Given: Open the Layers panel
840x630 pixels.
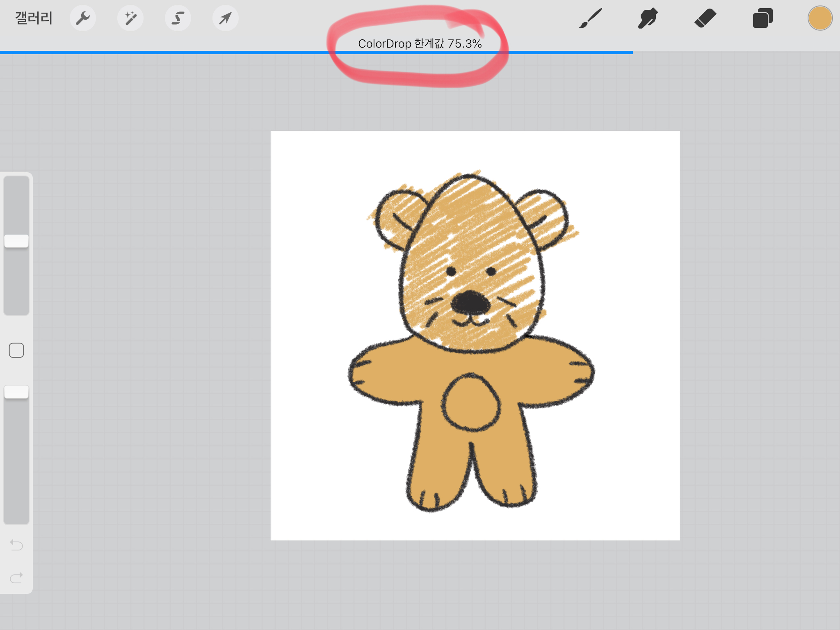Looking at the screenshot, I should click(x=762, y=18).
